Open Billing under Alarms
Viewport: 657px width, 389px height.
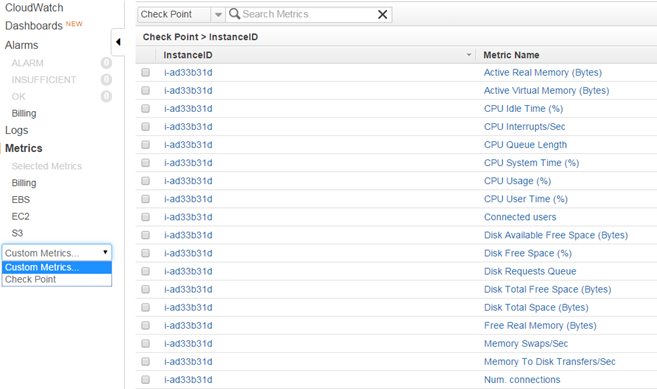[x=24, y=114]
